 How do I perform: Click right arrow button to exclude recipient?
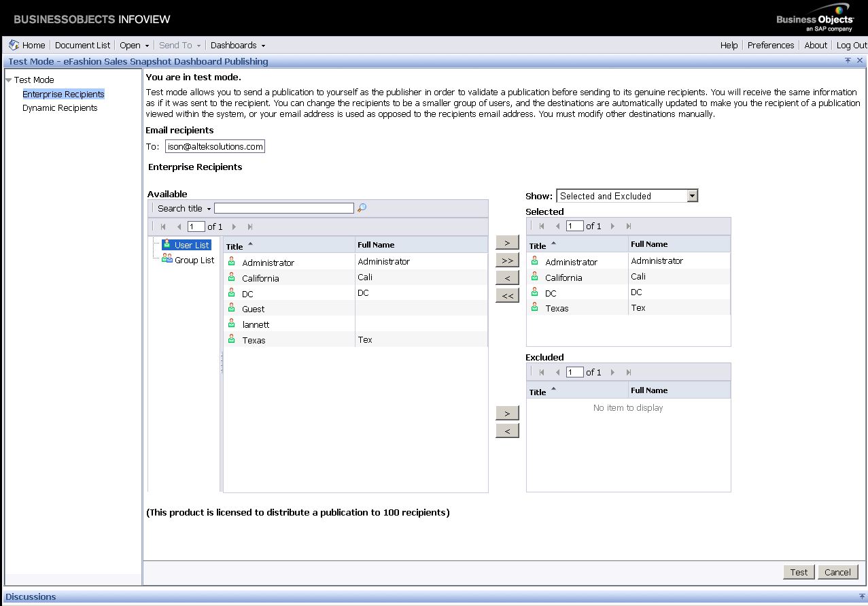pyautogui.click(x=507, y=413)
